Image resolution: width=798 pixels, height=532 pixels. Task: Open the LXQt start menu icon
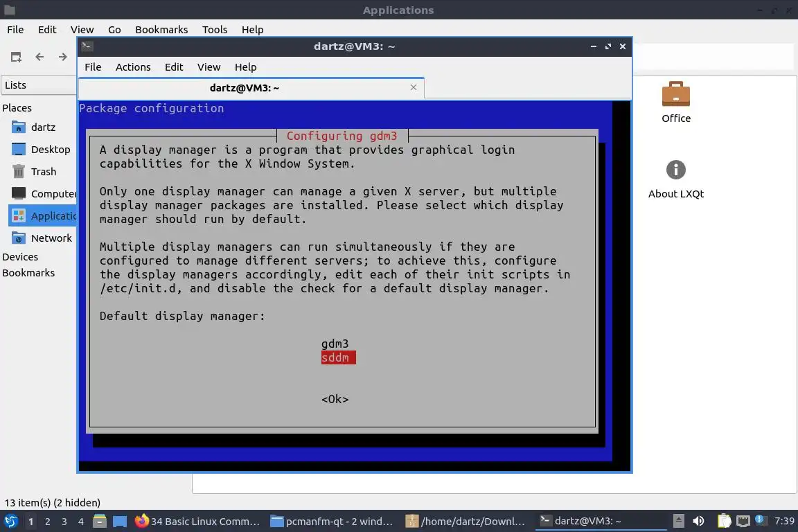10,522
